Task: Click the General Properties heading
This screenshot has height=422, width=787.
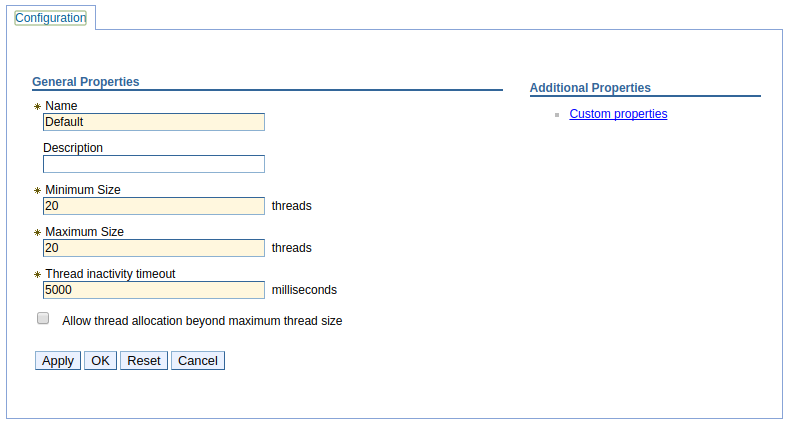Action: (86, 82)
